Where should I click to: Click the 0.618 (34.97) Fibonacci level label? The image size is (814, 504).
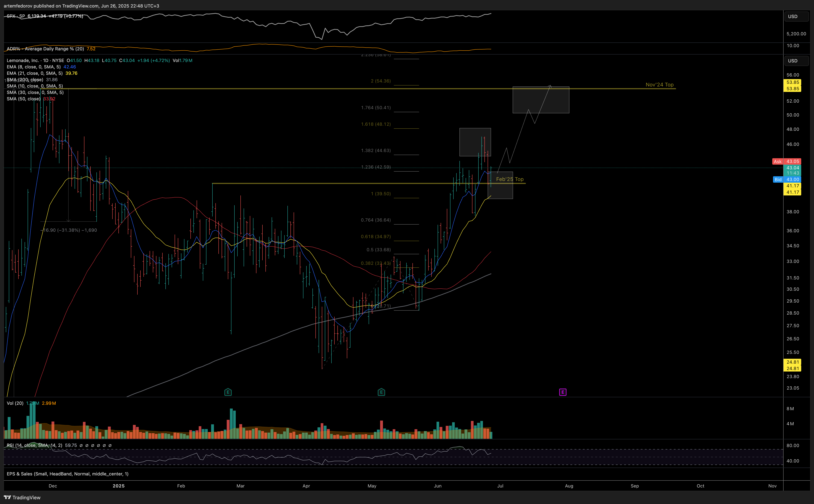pyautogui.click(x=376, y=236)
